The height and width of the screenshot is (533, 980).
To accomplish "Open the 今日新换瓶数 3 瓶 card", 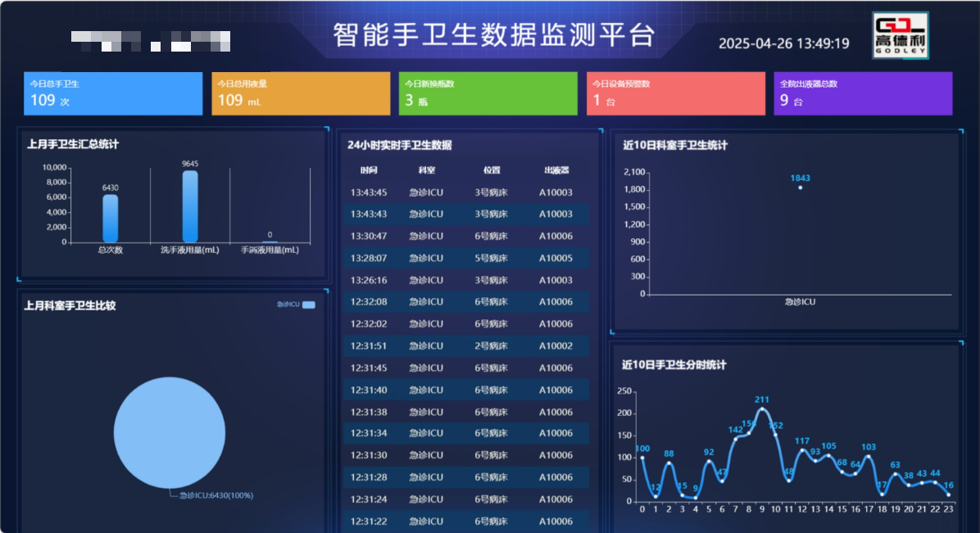I will (x=488, y=93).
